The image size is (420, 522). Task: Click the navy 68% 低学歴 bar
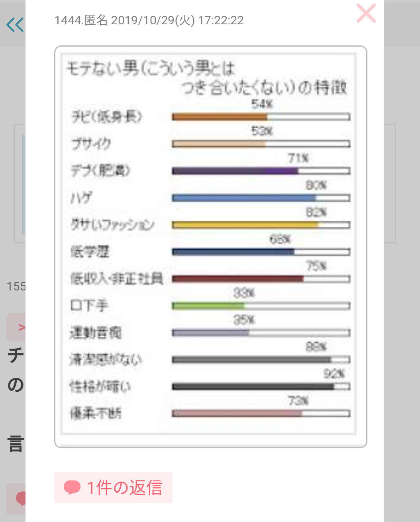click(261, 252)
